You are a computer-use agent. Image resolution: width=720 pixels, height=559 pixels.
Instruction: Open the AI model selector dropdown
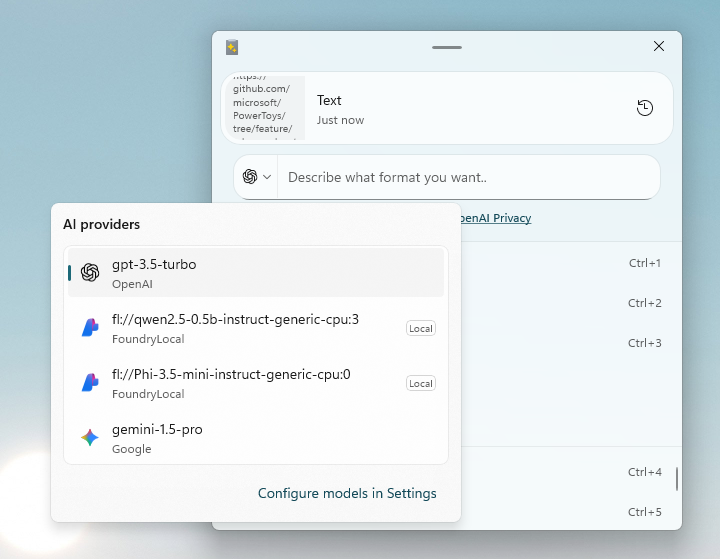click(x=257, y=177)
